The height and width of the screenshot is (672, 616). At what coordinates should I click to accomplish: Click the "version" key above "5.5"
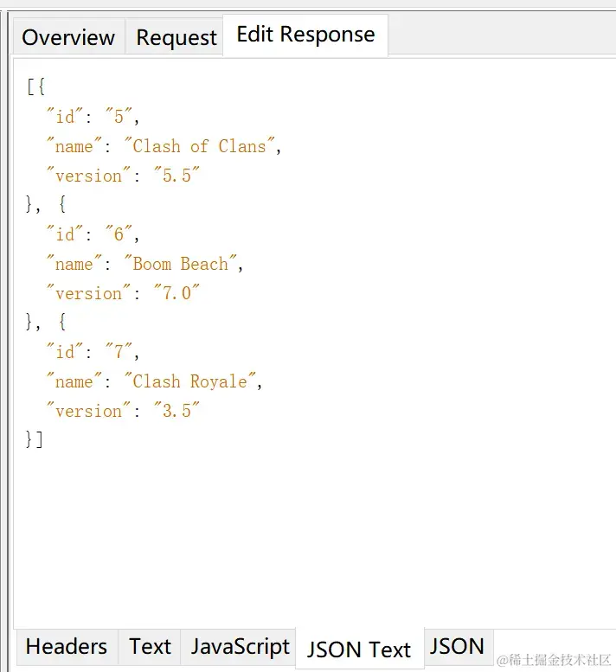click(x=88, y=176)
